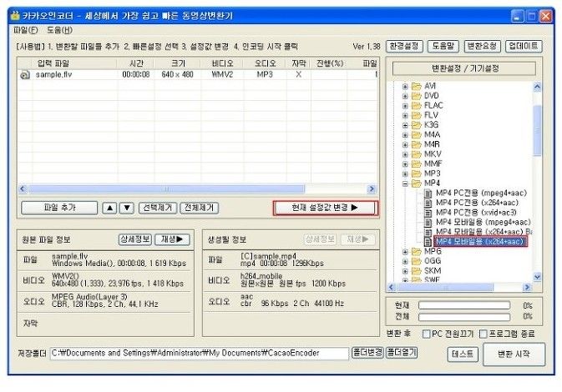Start conversion with 변환 시작 button
Screen dimensions: 562x392
click(x=514, y=354)
